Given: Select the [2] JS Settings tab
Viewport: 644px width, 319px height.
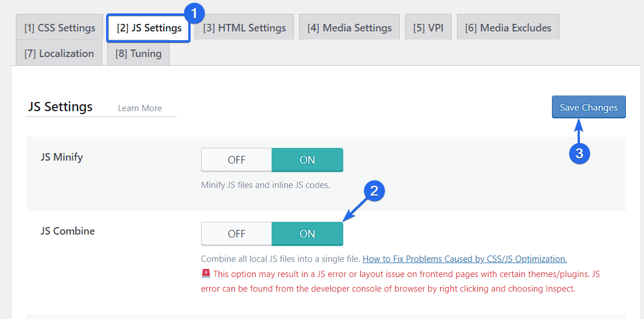Looking at the screenshot, I should tap(149, 28).
